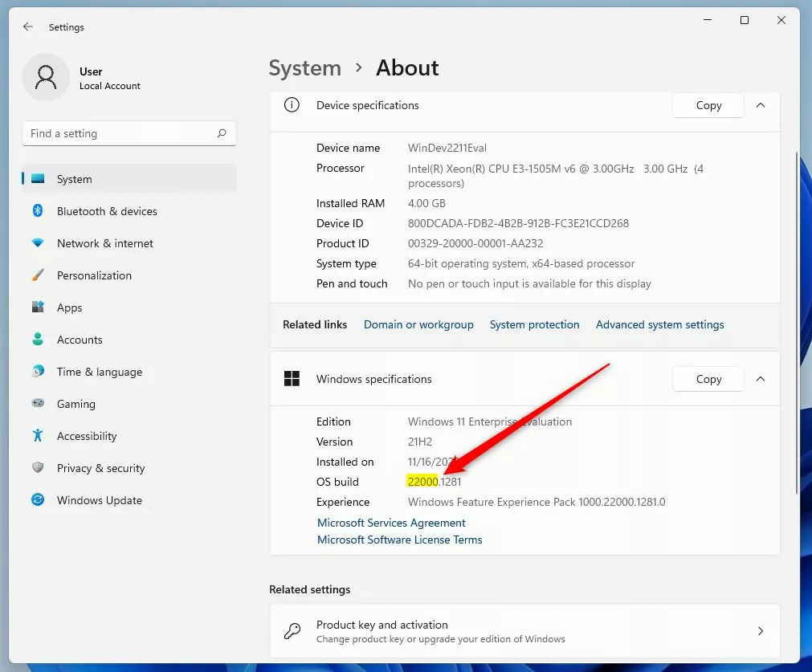
Task: Click the Personalization paintbrush icon
Action: 38,275
